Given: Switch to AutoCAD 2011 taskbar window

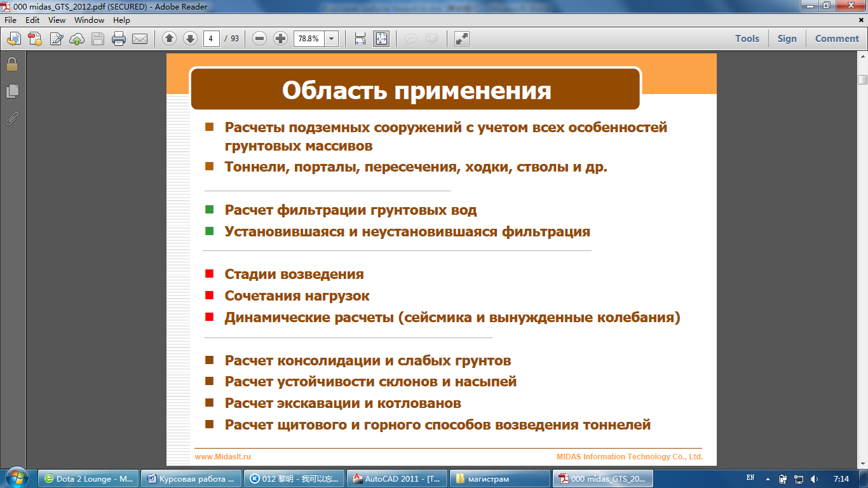Looking at the screenshot, I should point(397,478).
